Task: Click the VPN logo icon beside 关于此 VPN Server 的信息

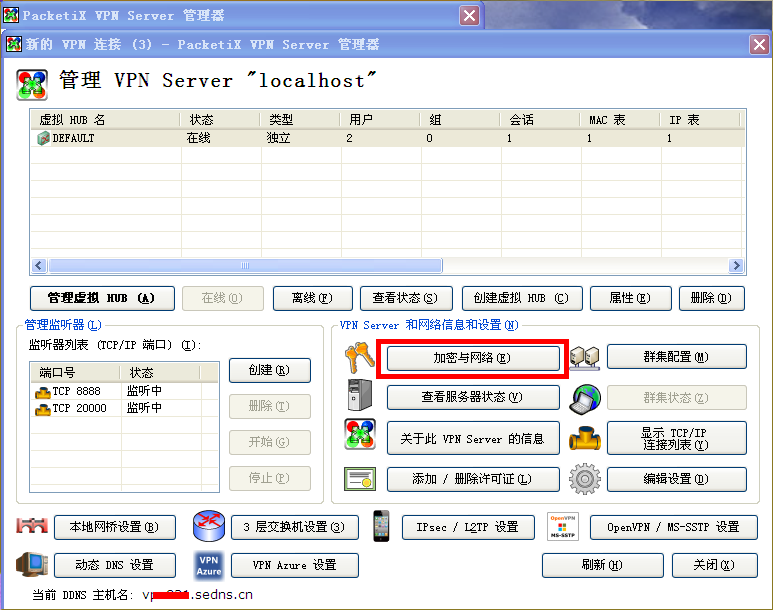Action: point(360,434)
